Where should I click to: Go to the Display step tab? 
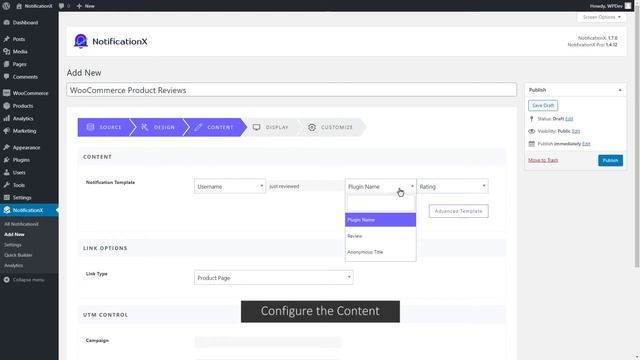click(x=271, y=127)
